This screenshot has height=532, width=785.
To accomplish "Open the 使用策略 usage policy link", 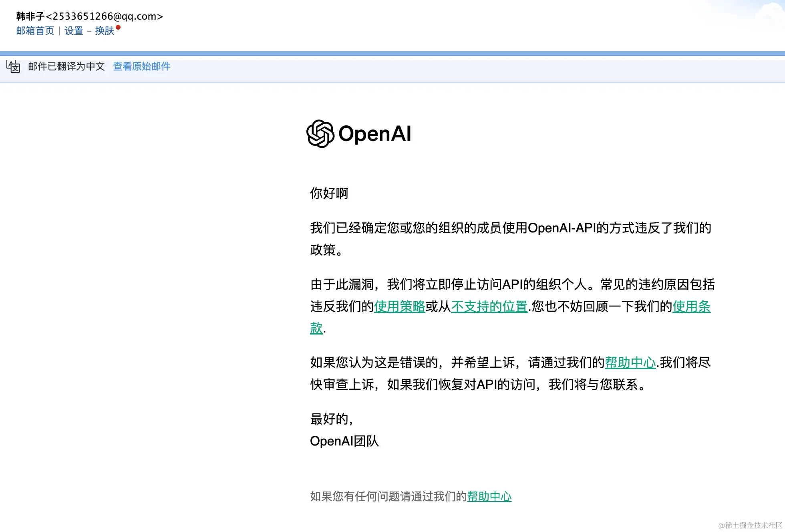I will coord(399,306).
